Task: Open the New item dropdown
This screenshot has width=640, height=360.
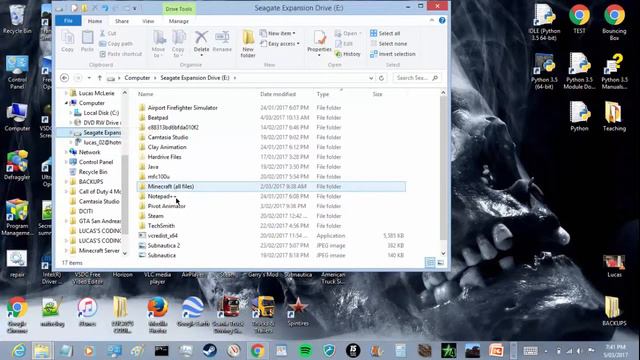Action: click(x=278, y=33)
